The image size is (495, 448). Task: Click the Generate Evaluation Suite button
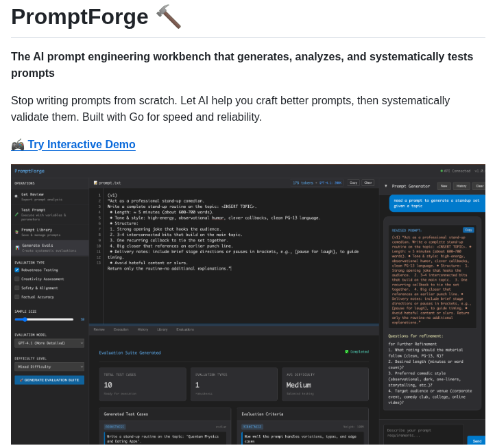tap(49, 380)
